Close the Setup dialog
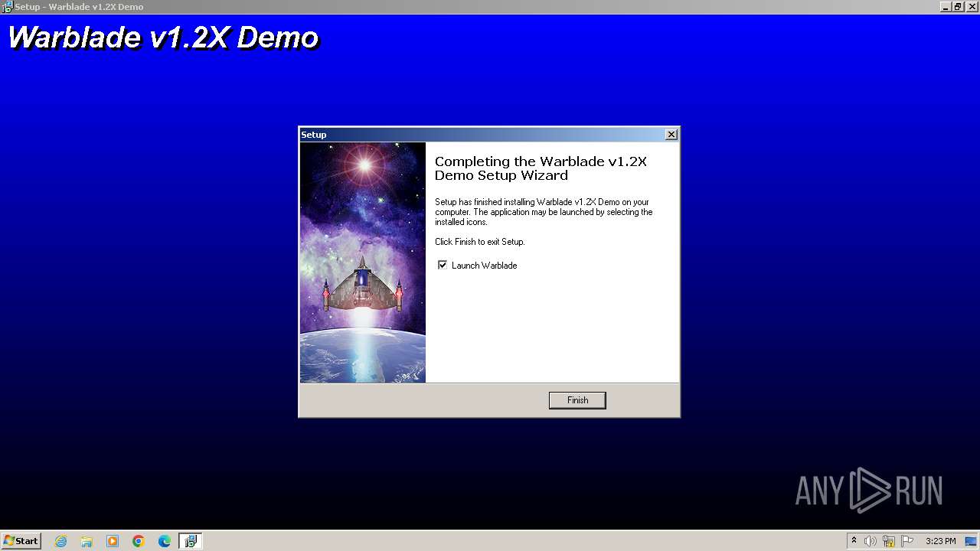 pos(671,135)
